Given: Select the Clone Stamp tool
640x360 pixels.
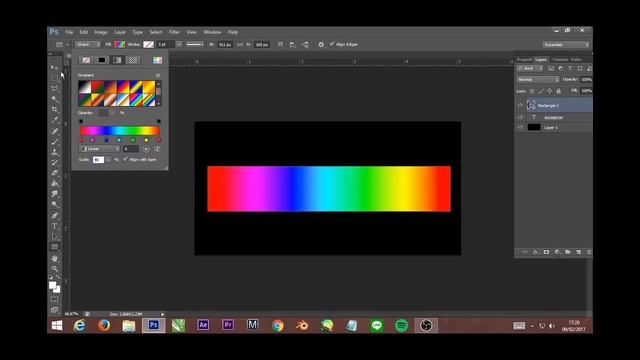Looking at the screenshot, I should (x=54, y=152).
